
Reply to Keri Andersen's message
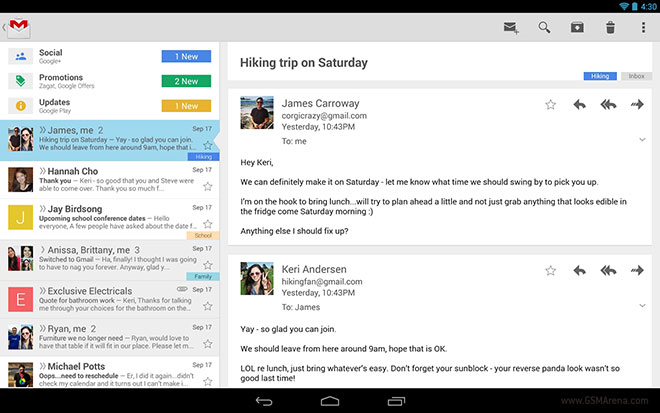[x=579, y=270]
